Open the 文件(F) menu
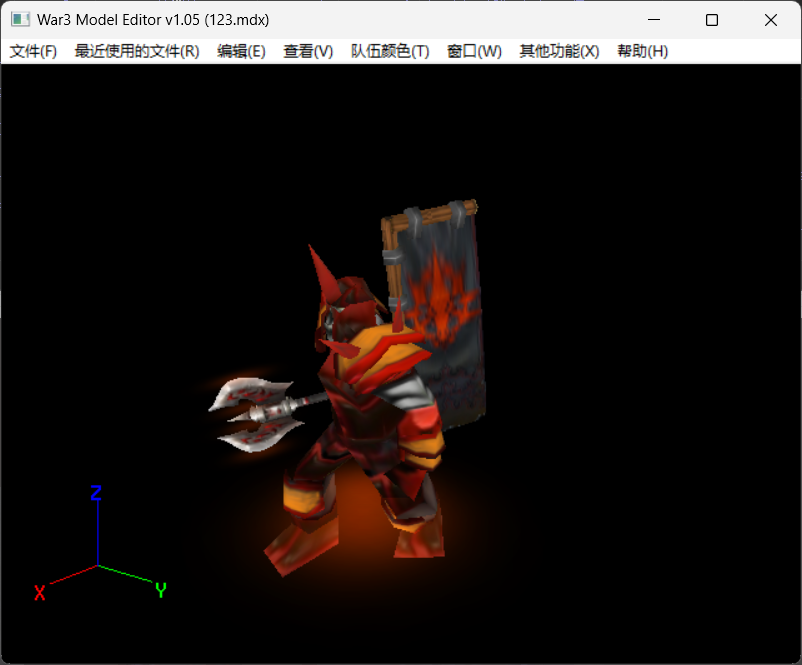Image resolution: width=802 pixels, height=665 pixels. point(33,51)
